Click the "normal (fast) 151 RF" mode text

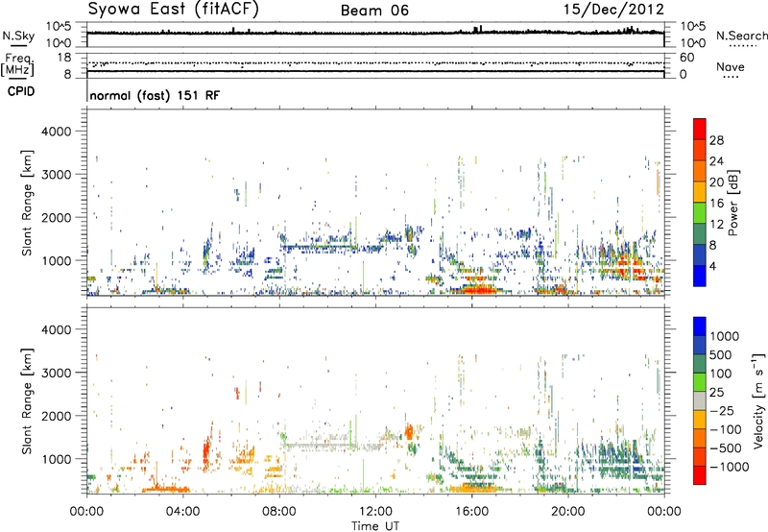(x=155, y=95)
